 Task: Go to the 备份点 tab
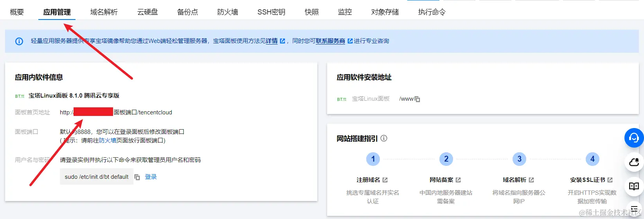(187, 12)
